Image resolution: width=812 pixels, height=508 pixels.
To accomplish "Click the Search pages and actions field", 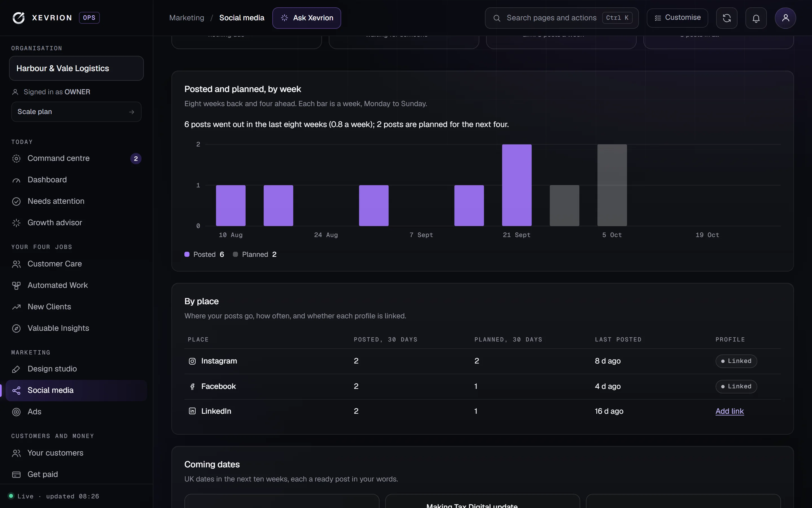I will click(x=561, y=18).
